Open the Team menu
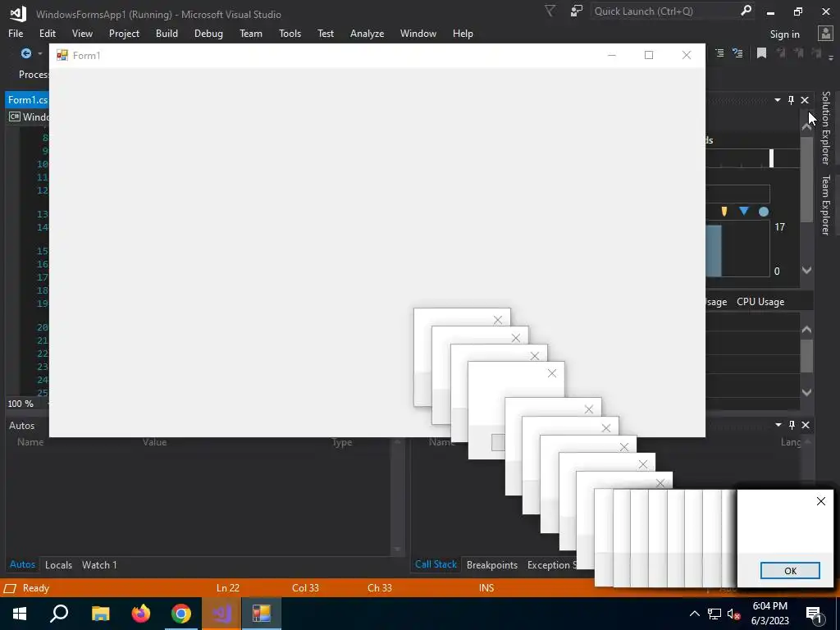Viewport: 840px width, 630px height. (x=251, y=33)
